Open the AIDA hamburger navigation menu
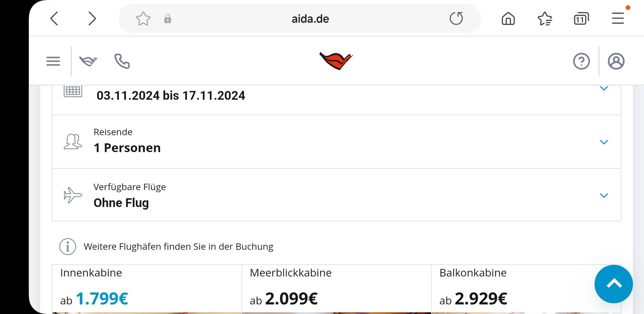The width and height of the screenshot is (644, 314). click(x=53, y=61)
